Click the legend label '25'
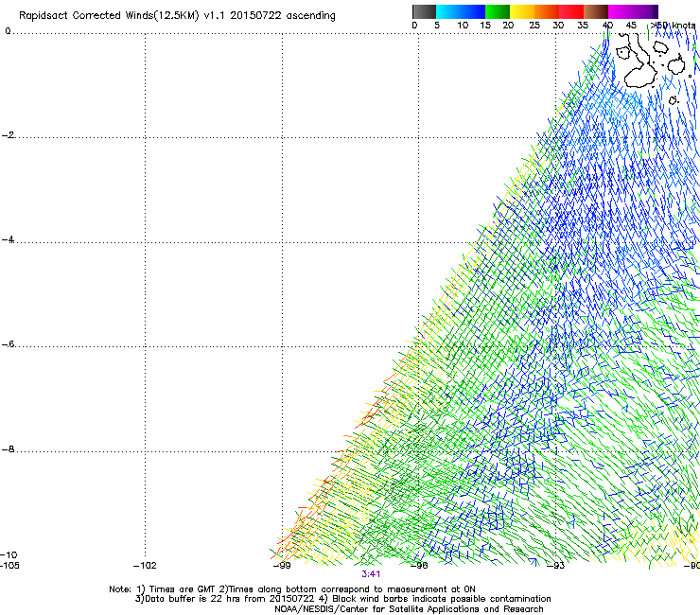 coord(534,26)
